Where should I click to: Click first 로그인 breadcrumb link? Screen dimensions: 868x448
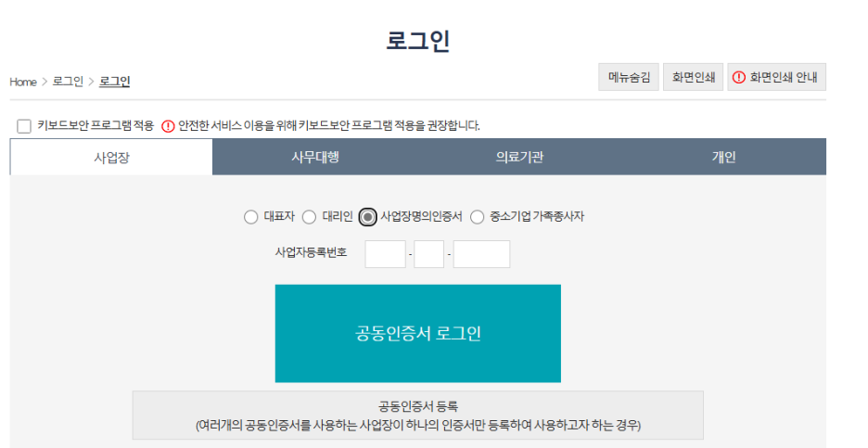pyautogui.click(x=68, y=82)
